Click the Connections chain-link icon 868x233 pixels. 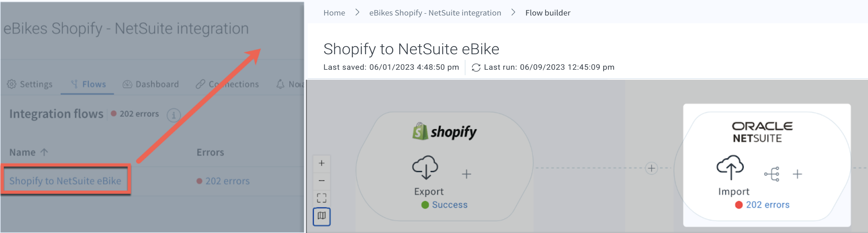(200, 84)
